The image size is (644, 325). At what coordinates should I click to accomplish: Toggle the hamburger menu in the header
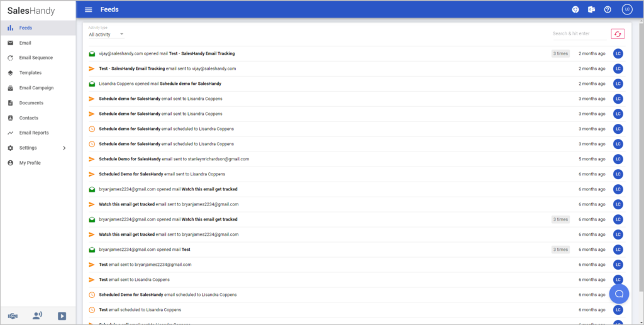click(x=88, y=9)
